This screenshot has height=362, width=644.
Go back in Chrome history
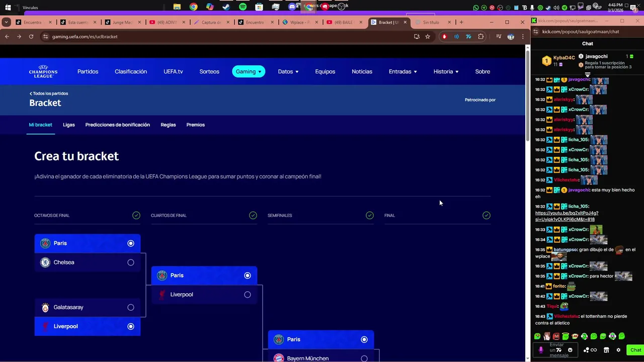(x=7, y=36)
